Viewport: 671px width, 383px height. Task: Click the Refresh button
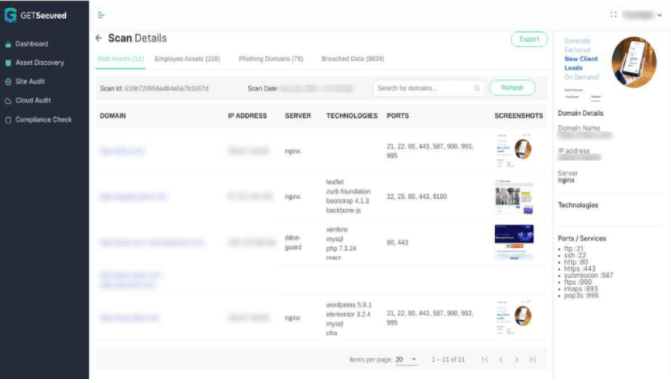pos(512,88)
